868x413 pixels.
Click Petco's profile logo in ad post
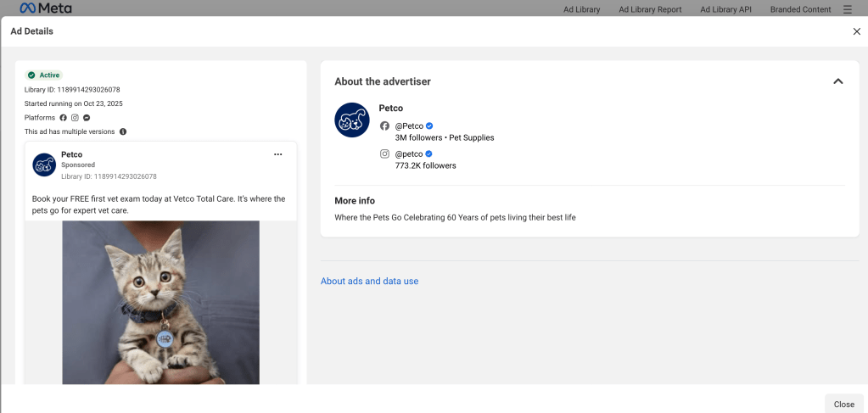pyautogui.click(x=44, y=165)
